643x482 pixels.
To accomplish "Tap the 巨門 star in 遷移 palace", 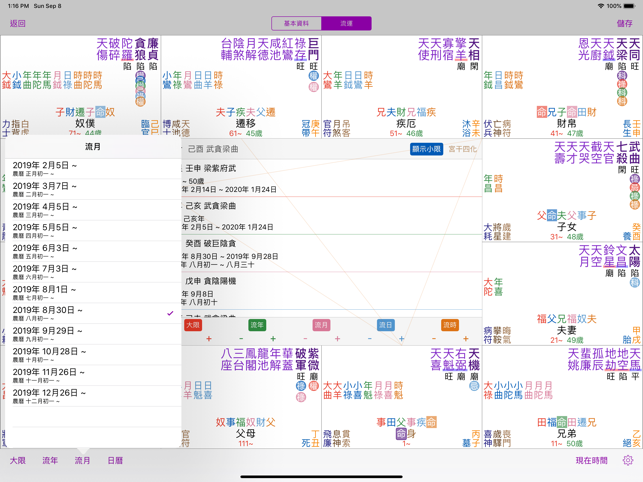I will click(314, 49).
